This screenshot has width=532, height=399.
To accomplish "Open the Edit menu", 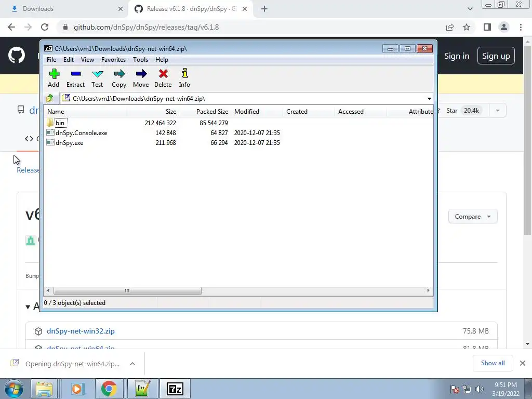I will 69,59.
